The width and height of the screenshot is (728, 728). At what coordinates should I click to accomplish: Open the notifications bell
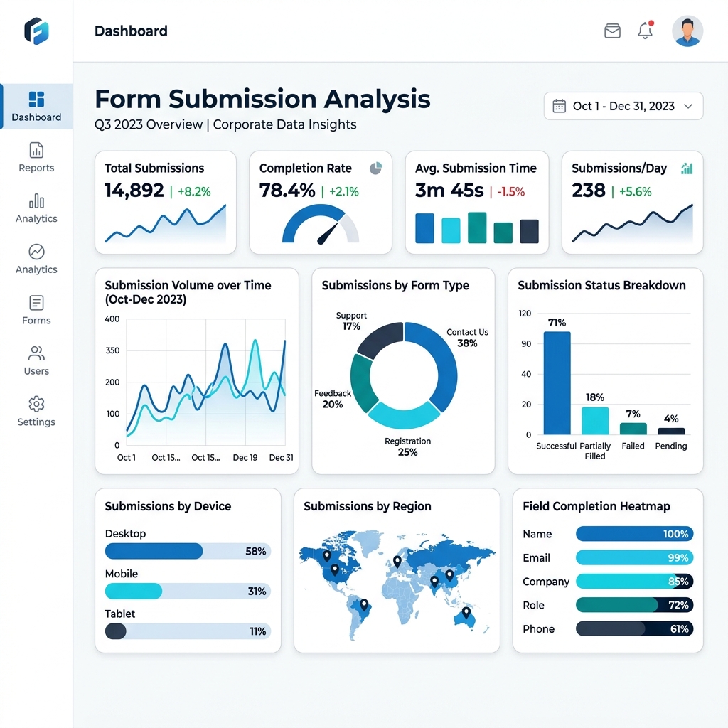[645, 30]
